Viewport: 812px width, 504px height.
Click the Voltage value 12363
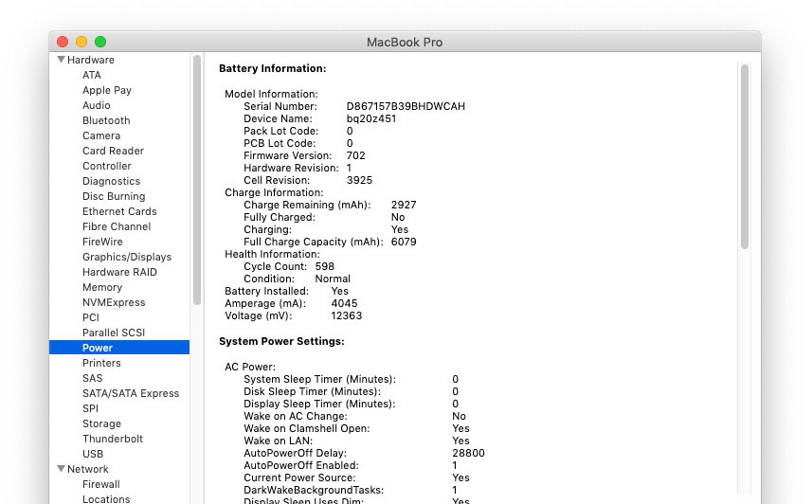[347, 316]
